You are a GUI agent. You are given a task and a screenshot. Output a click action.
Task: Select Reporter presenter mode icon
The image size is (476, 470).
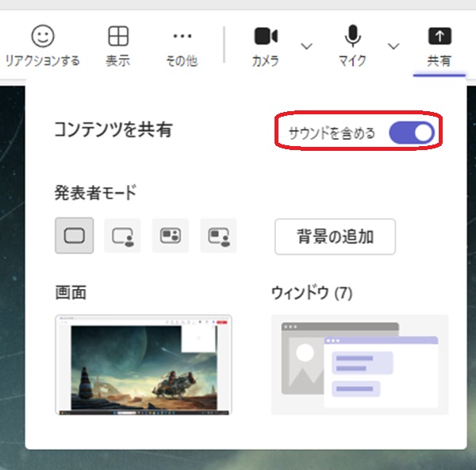(x=218, y=236)
